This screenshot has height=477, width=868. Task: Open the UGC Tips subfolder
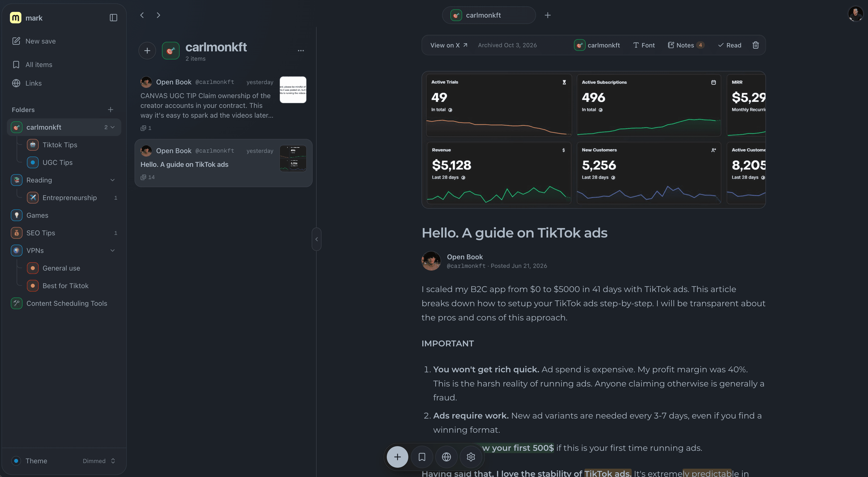(72, 162)
